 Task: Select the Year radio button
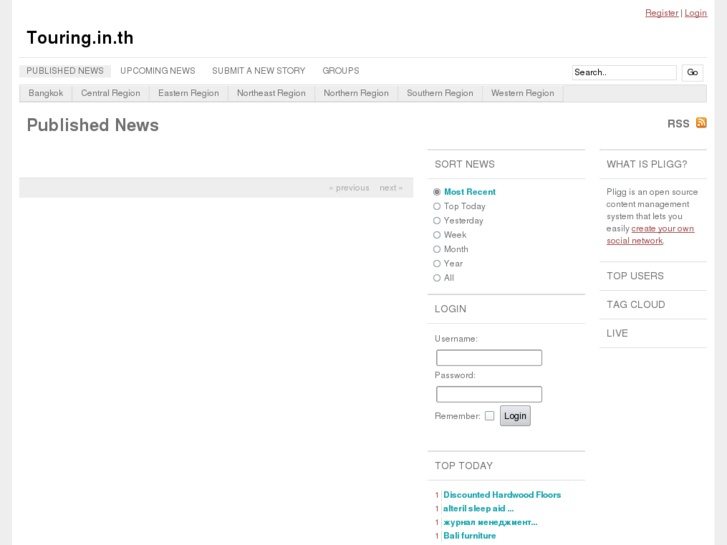pos(437,264)
